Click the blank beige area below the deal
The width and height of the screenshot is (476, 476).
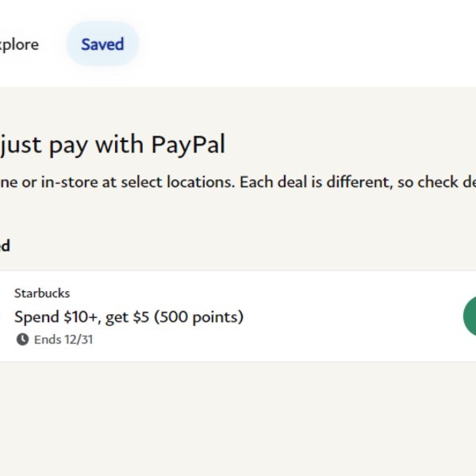click(x=238, y=419)
